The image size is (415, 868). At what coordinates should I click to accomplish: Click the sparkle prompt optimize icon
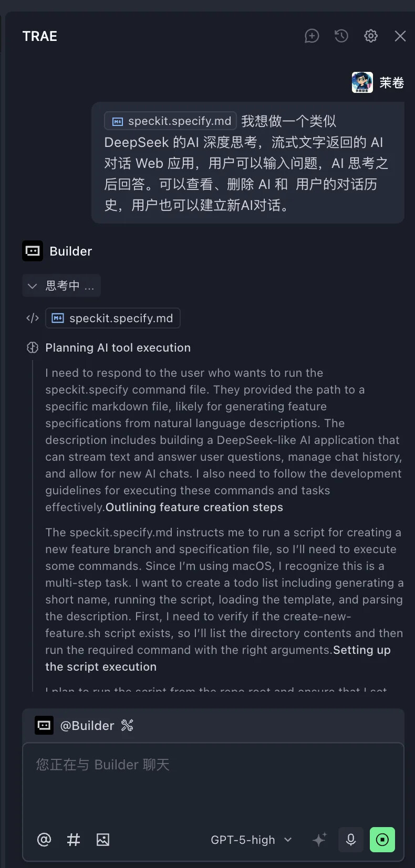point(319,840)
